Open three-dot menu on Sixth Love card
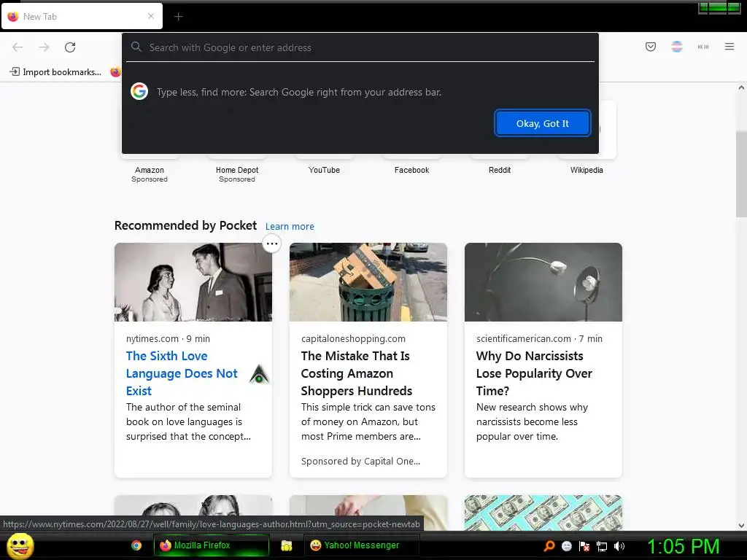The image size is (747, 560). pos(271,244)
